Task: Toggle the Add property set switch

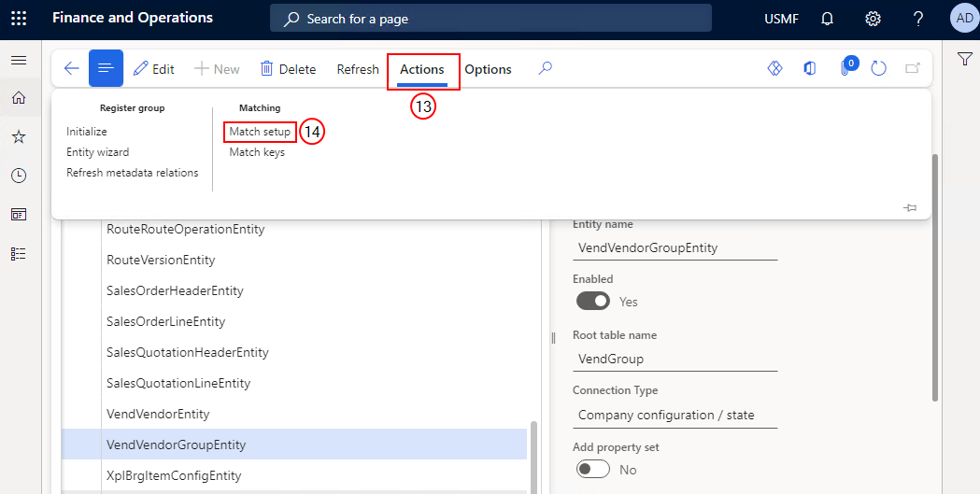Action: 593,470
